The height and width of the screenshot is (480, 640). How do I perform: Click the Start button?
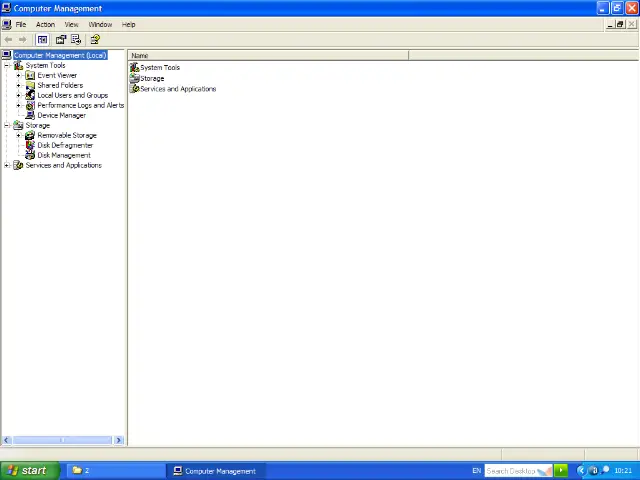tap(29, 471)
